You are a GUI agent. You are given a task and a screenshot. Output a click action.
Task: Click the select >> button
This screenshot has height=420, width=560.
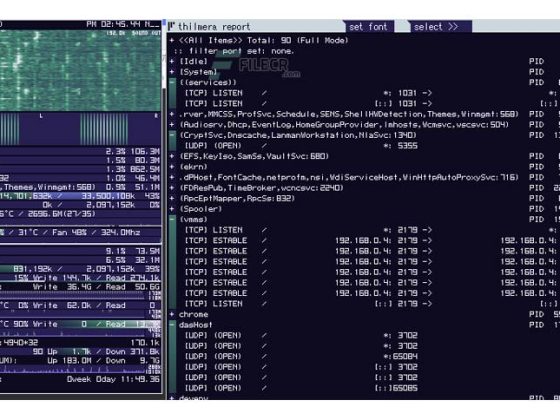click(440, 27)
